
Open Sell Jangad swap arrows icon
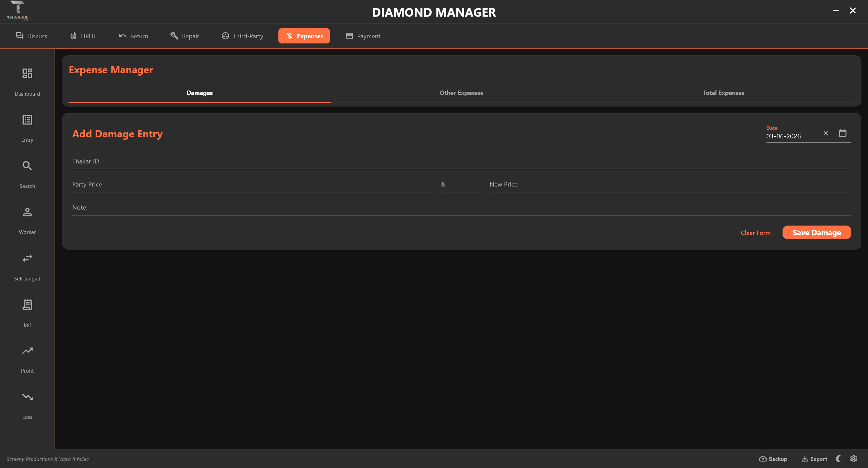tap(27, 258)
